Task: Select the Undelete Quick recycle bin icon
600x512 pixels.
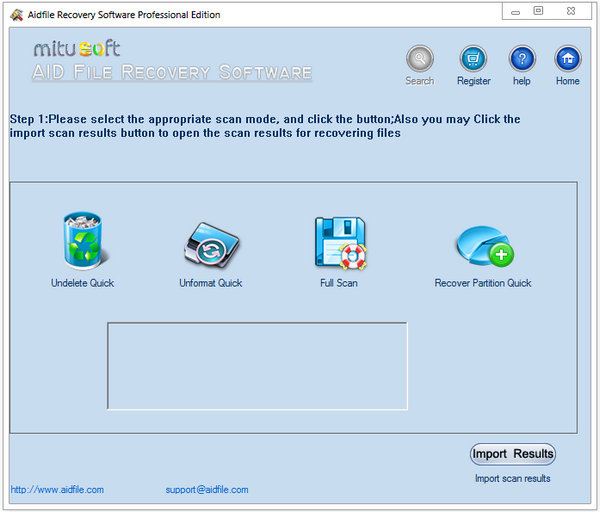Action: pos(82,243)
